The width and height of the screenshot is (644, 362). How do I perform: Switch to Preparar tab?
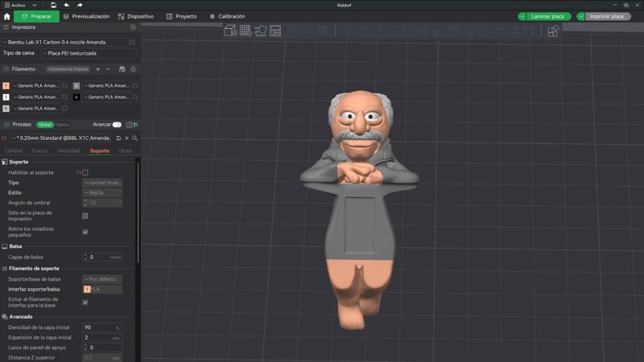click(36, 16)
